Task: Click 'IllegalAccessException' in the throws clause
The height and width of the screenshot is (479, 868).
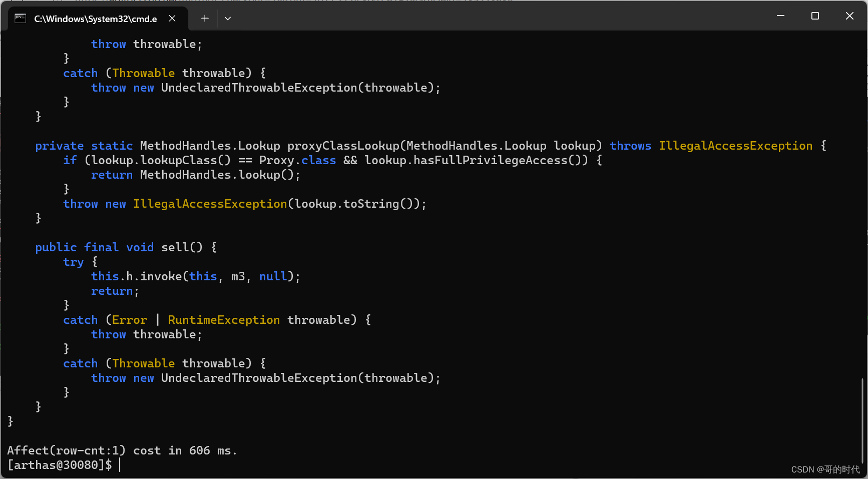Action: (735, 146)
